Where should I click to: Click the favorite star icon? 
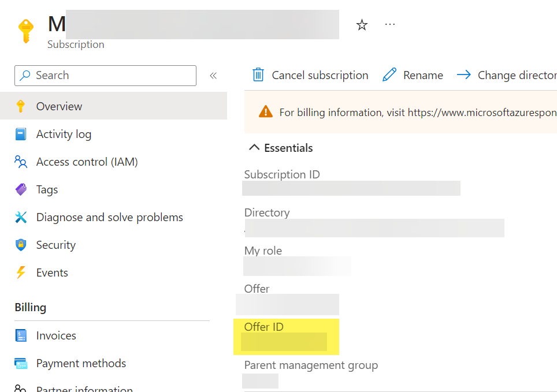point(362,25)
